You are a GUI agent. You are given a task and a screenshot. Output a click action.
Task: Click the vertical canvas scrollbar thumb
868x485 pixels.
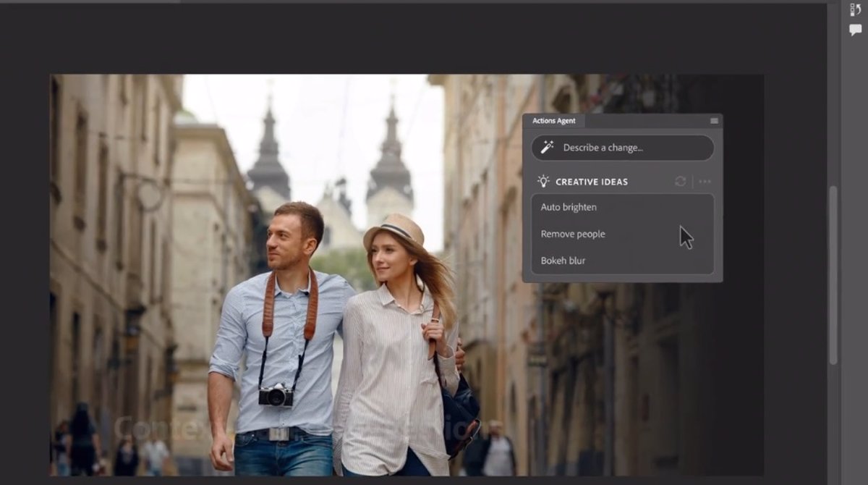(833, 275)
